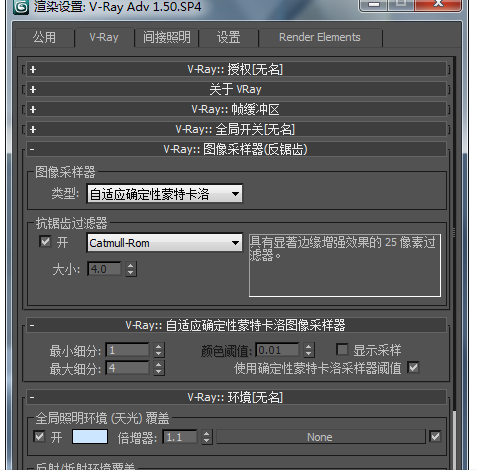Click the 倍增器 value field
Screen dimensions: 477x470
point(180,437)
